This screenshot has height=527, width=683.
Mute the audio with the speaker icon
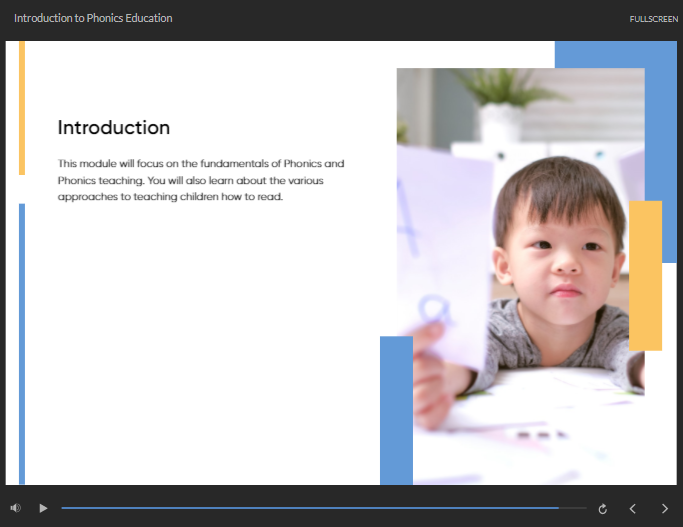coord(16,508)
